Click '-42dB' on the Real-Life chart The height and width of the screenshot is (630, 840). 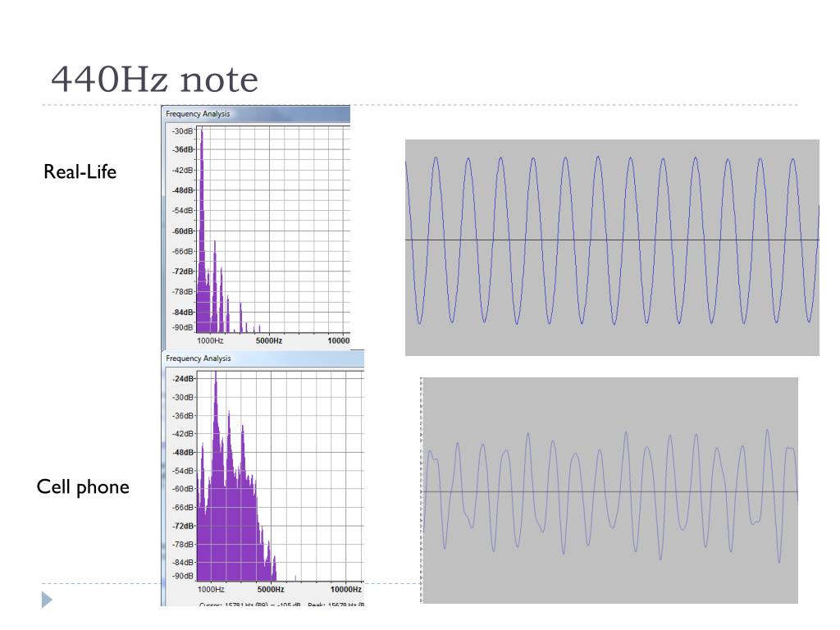(x=182, y=171)
